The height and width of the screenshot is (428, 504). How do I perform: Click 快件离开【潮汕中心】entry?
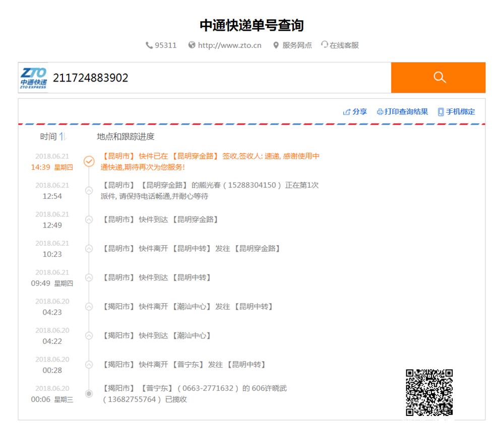[187, 307]
